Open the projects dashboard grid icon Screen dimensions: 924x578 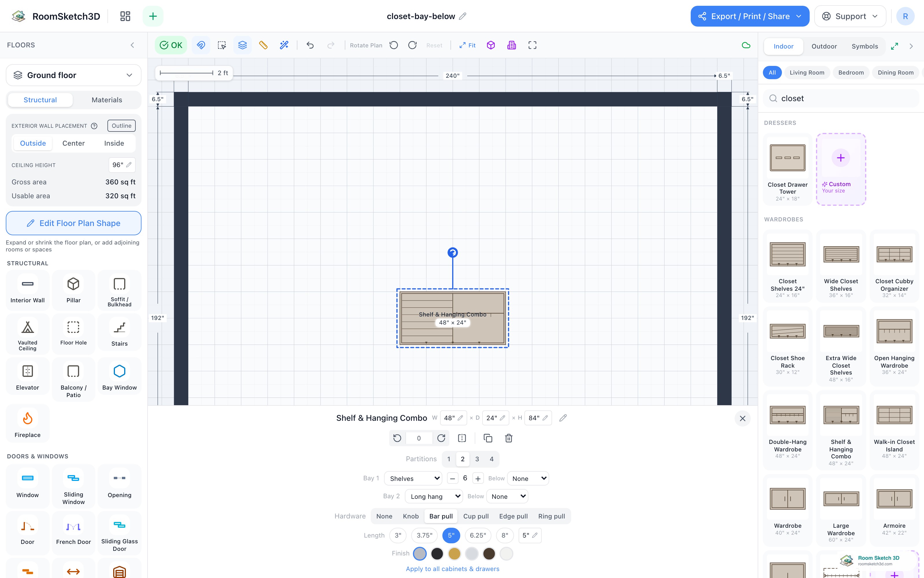pos(125,16)
